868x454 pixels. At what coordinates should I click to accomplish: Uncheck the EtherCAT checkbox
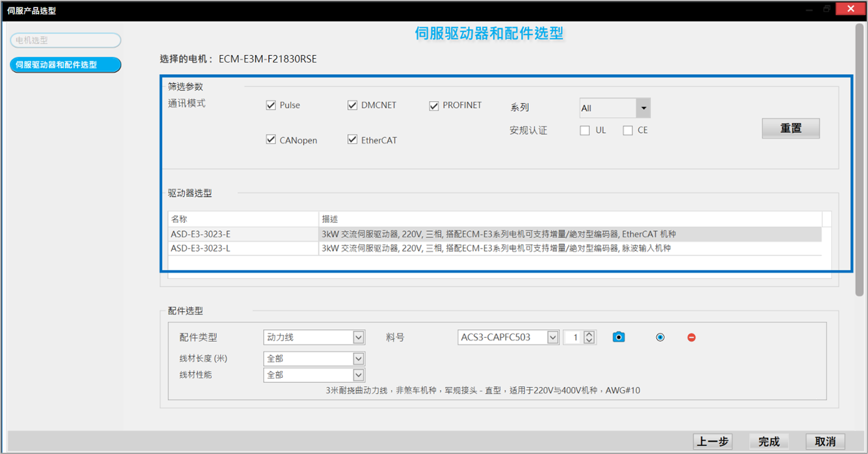pyautogui.click(x=352, y=140)
